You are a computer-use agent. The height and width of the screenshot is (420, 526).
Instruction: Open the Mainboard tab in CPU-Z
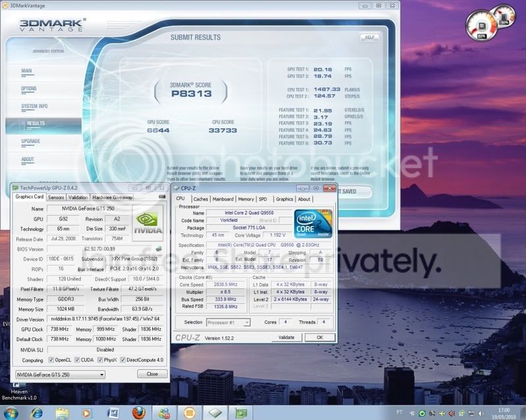coord(223,199)
